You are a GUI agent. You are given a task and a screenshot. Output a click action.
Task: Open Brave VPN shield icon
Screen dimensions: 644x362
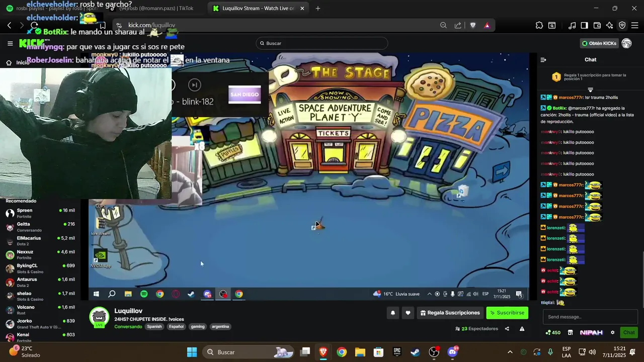[622, 25]
